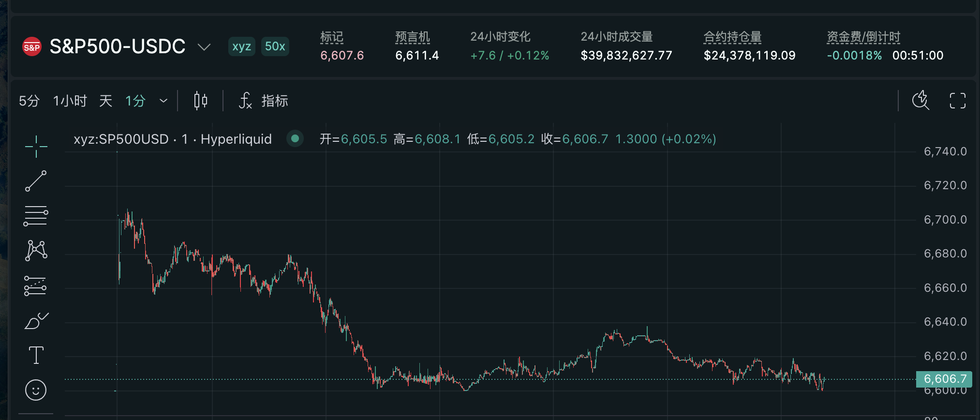
Task: Toggle the green market status dot
Action: [x=295, y=139]
